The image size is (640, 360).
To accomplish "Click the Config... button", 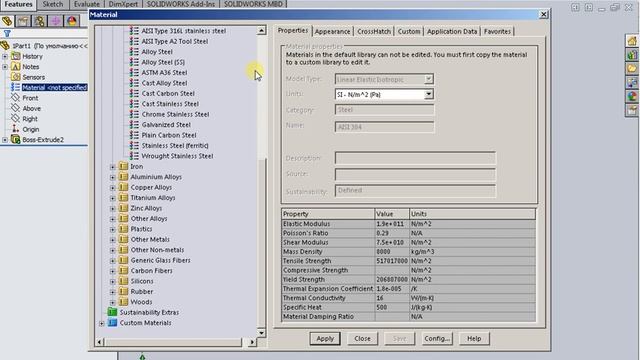I will click(437, 338).
